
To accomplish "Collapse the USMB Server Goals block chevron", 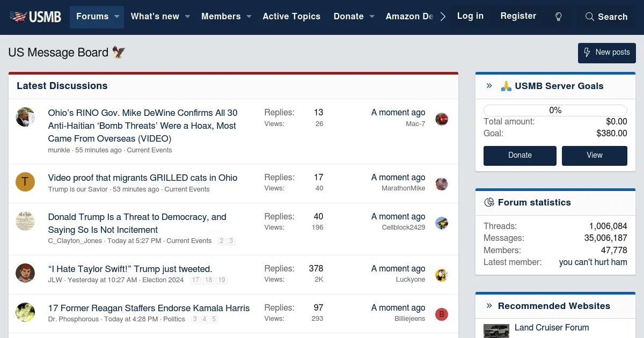I will 489,86.
